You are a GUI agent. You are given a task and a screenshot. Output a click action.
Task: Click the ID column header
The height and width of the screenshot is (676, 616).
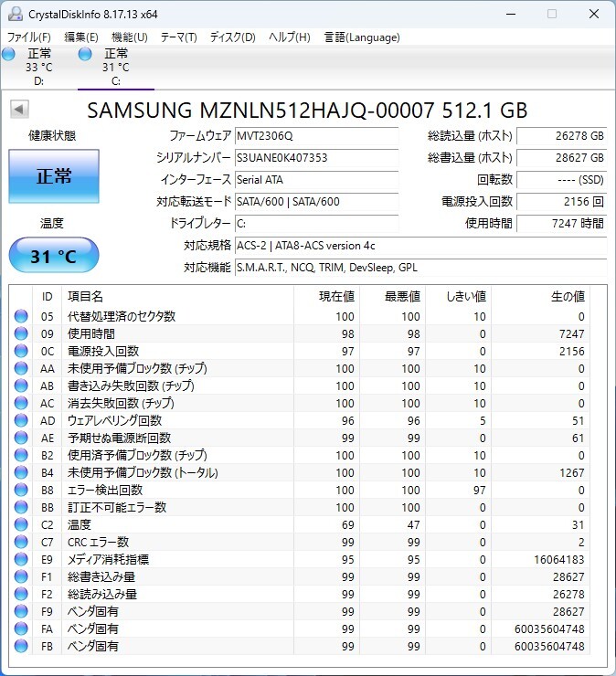coord(47,297)
